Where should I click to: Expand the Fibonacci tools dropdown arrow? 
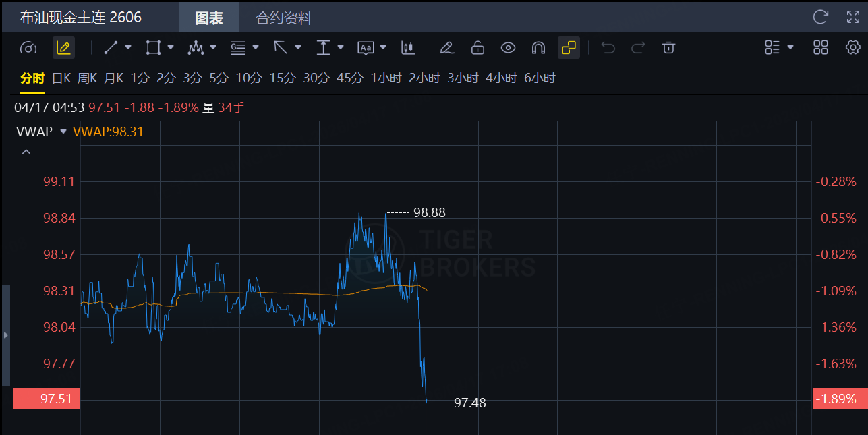click(x=256, y=48)
